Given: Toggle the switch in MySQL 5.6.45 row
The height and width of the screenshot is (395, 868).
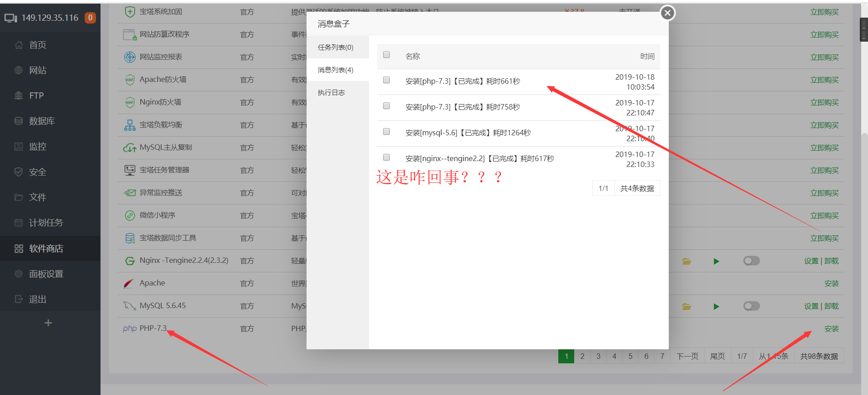Looking at the screenshot, I should [x=751, y=306].
